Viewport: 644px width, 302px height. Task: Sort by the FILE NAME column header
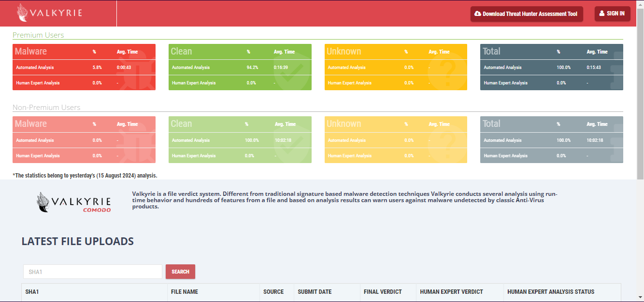(185, 292)
